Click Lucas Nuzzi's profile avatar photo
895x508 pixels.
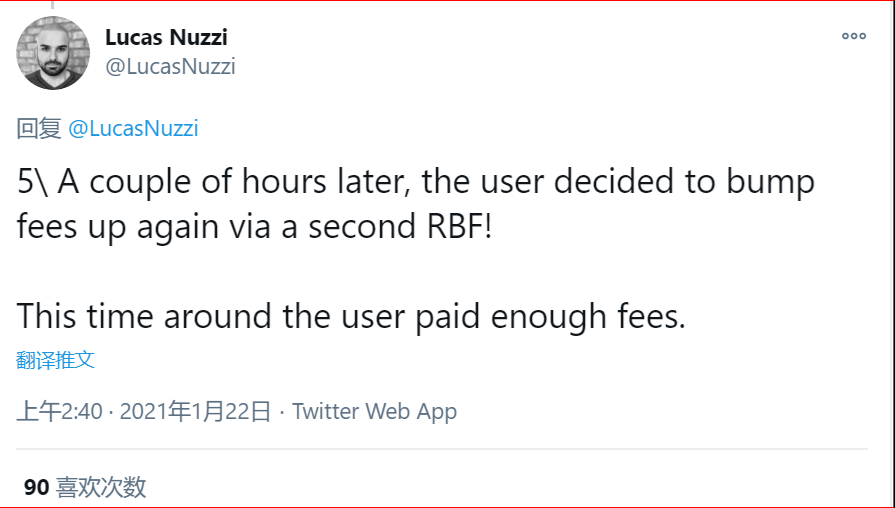(53, 53)
